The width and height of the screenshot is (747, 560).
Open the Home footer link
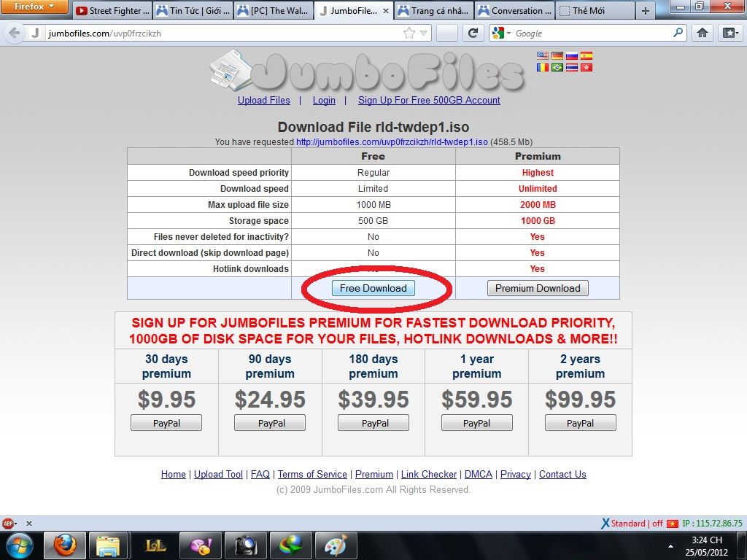[x=174, y=474]
